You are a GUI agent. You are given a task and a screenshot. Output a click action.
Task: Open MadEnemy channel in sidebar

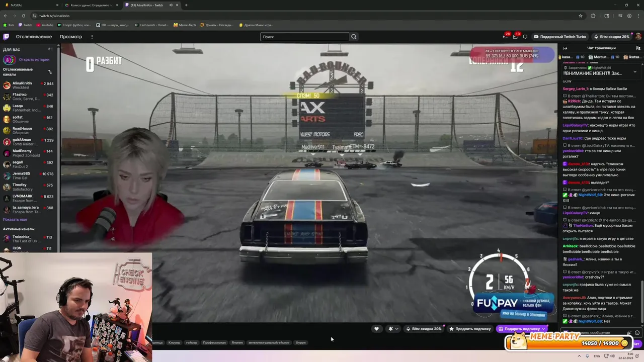click(29, 153)
